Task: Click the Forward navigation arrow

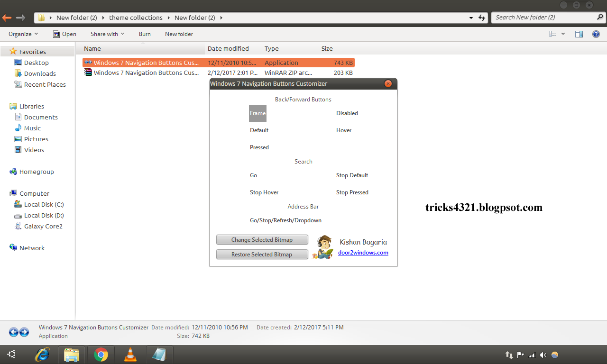Action: click(20, 18)
